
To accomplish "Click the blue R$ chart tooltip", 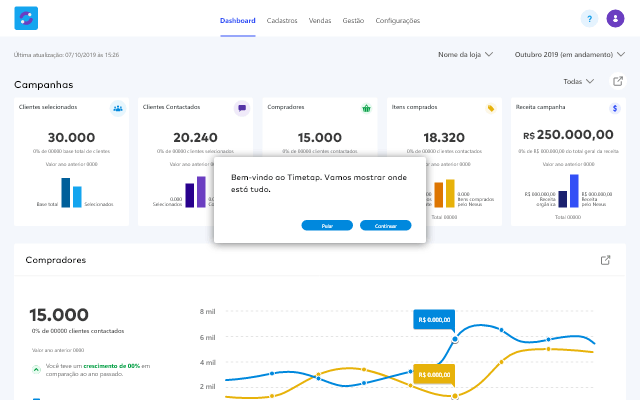I will (x=434, y=319).
